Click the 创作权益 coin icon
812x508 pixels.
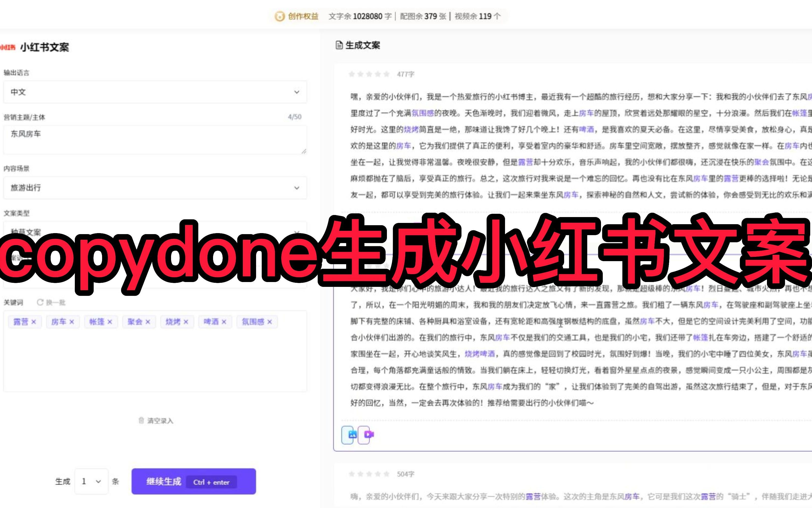(x=279, y=16)
